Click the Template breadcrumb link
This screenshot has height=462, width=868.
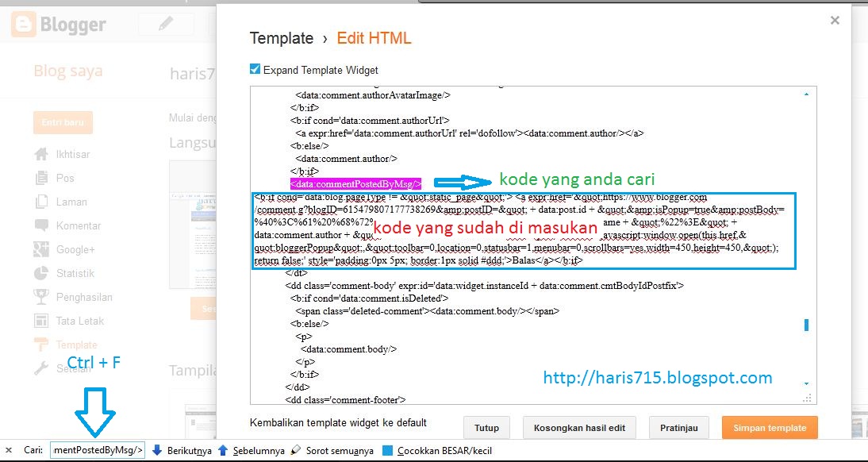click(x=282, y=38)
